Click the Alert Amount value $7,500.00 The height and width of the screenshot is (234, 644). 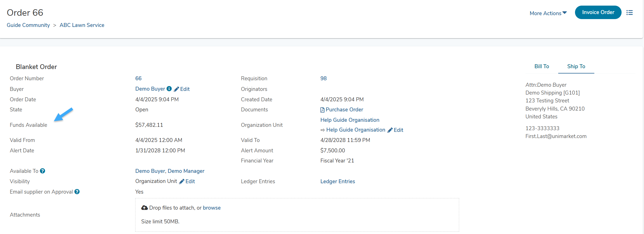(333, 150)
